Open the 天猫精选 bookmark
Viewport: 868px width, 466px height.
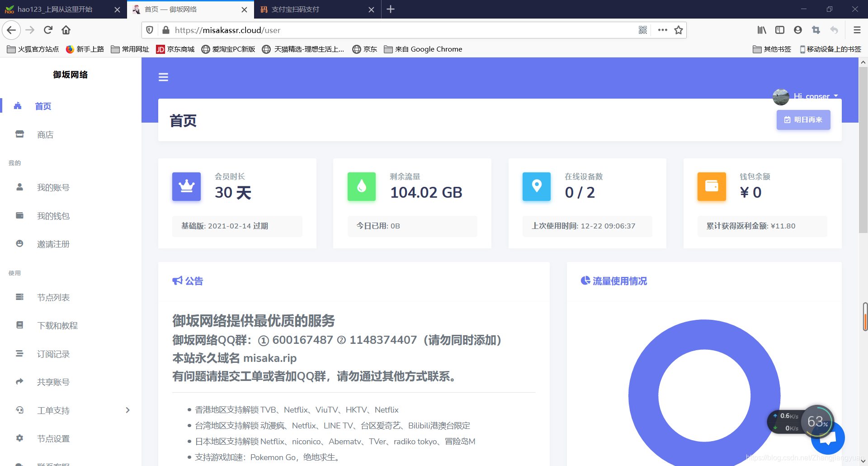coord(303,49)
